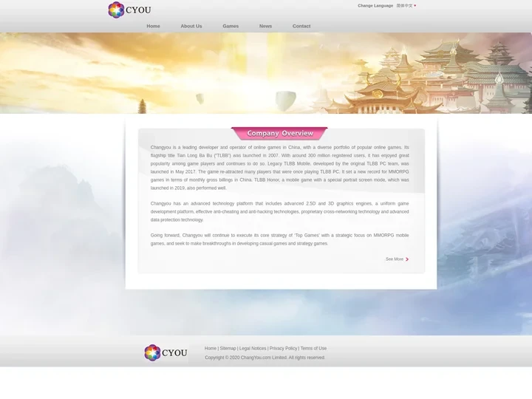
Task: Click the See More link
Action: tap(395, 259)
